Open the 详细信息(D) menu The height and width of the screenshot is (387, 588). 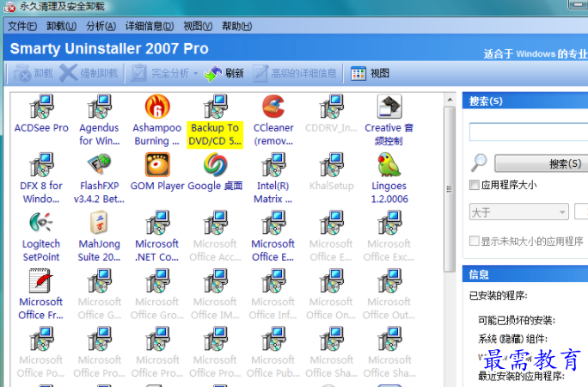[150, 27]
